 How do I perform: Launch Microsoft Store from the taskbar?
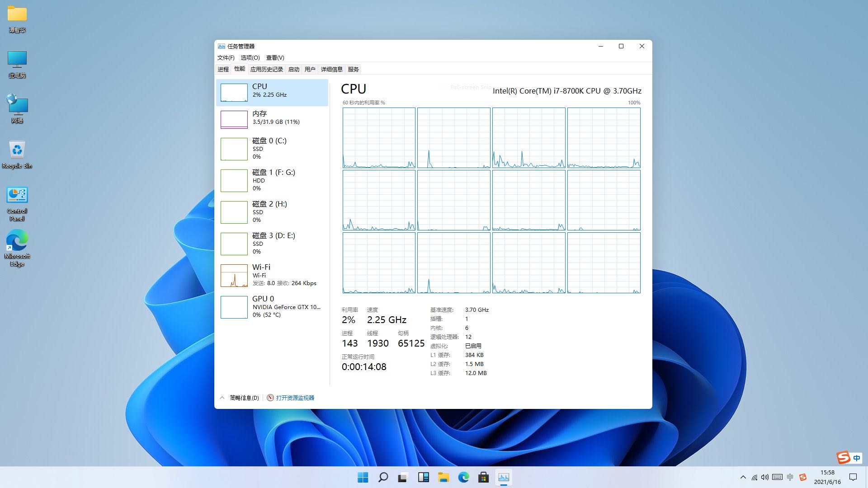(483, 477)
